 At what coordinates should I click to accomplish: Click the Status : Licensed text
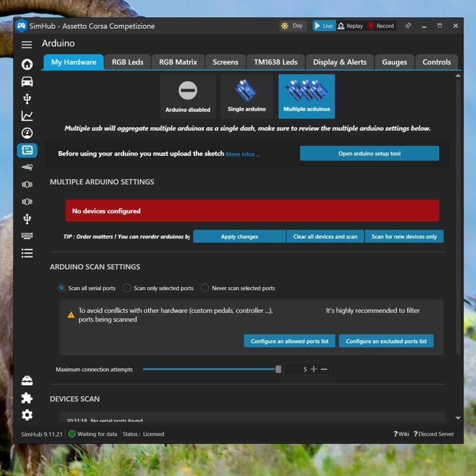click(143, 434)
